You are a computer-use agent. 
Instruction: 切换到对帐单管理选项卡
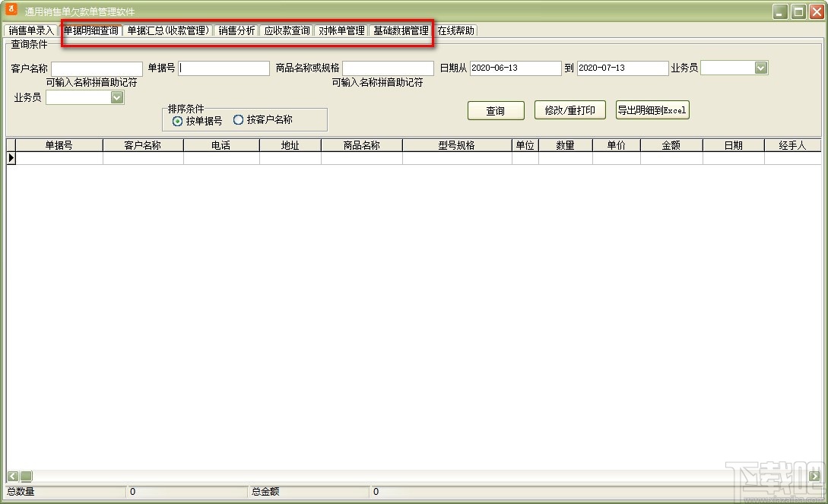(x=341, y=31)
